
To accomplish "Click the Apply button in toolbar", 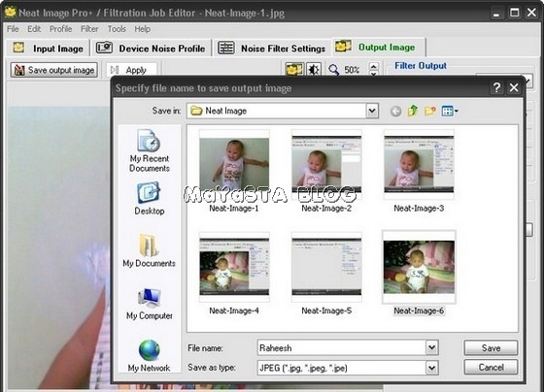I will 131,70.
